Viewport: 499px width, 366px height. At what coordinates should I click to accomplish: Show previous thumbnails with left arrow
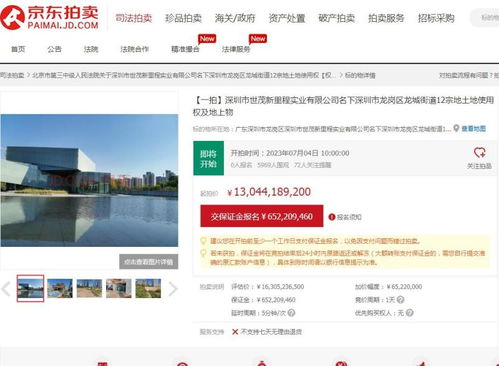(6, 289)
